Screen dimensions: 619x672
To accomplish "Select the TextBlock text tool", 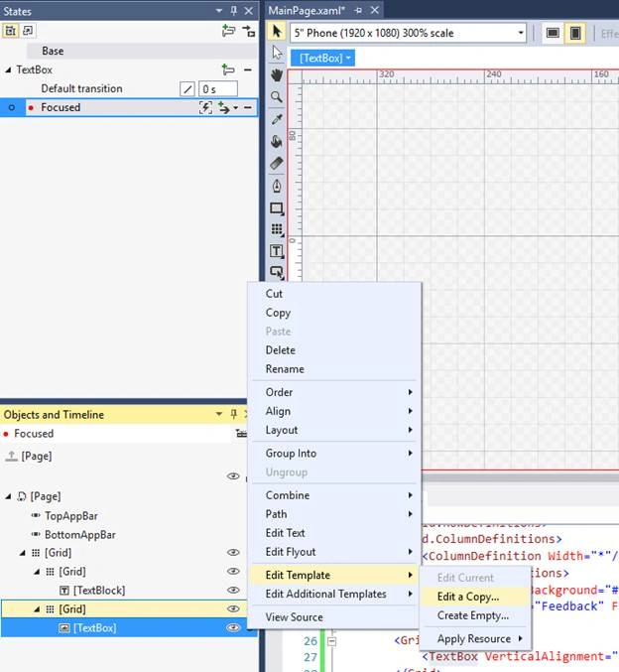I will tap(277, 251).
